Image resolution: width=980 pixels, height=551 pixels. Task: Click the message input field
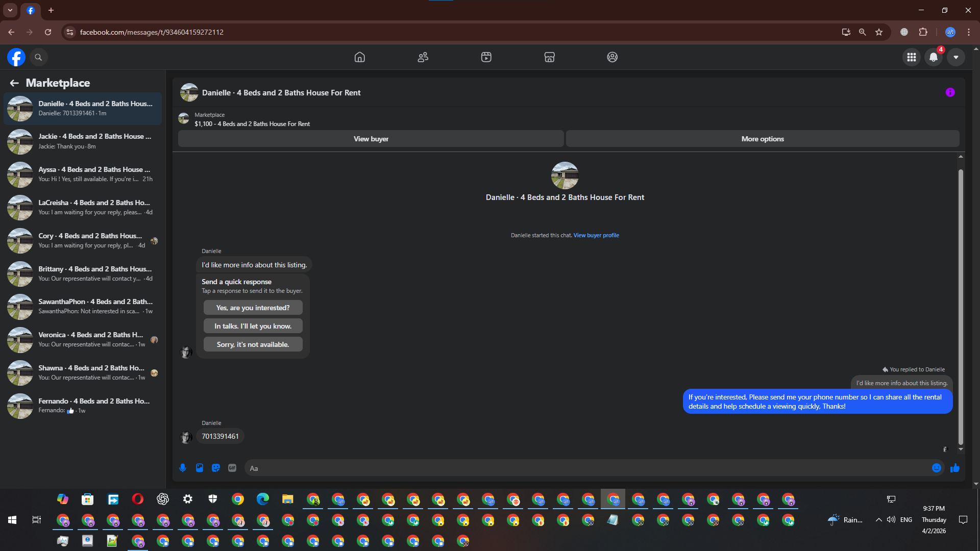587,468
